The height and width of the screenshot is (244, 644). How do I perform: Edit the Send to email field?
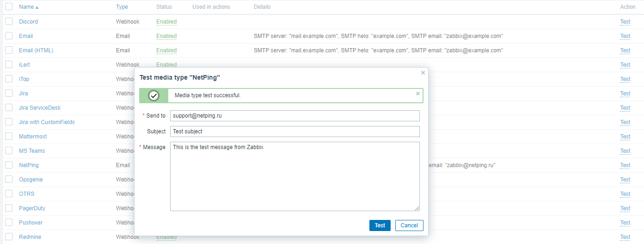[x=294, y=116]
